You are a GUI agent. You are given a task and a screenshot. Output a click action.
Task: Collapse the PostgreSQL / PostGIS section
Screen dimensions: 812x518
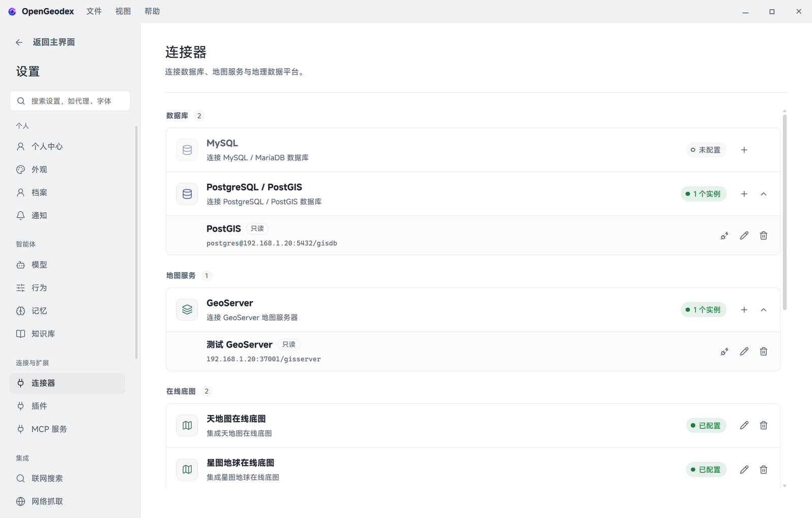[x=763, y=194]
